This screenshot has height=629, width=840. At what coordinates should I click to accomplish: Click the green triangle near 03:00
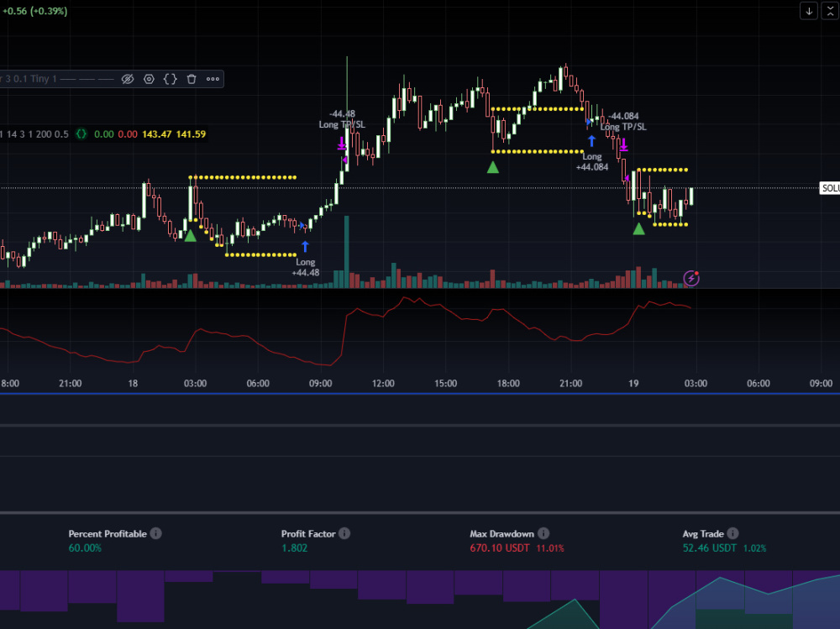click(190, 235)
